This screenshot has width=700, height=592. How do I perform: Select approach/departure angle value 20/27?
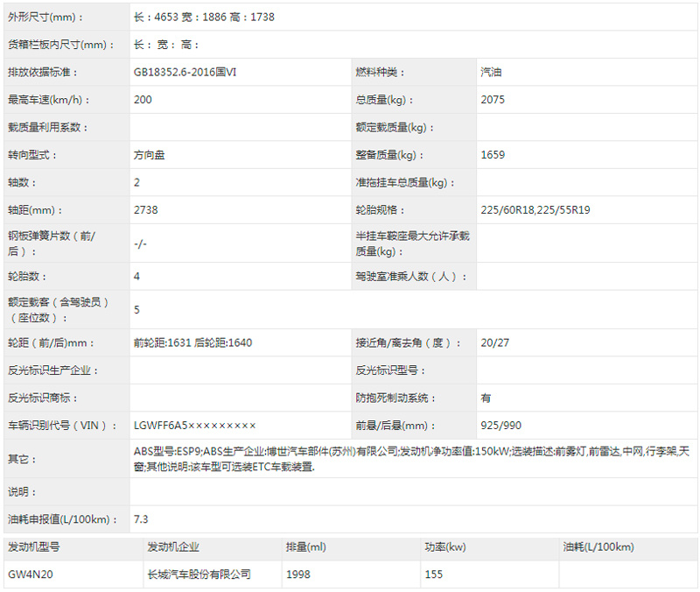click(494, 343)
